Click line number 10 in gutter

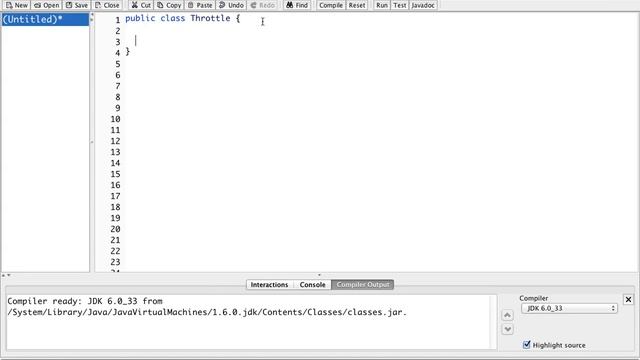[x=115, y=119]
